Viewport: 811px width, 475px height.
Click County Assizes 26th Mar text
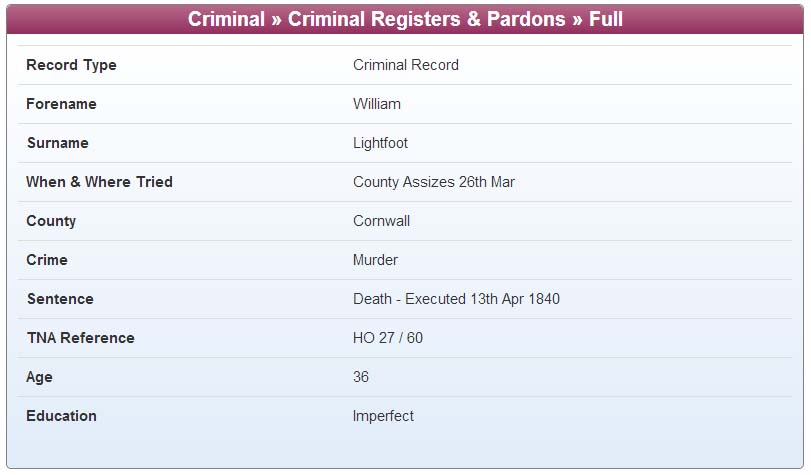[x=433, y=182]
